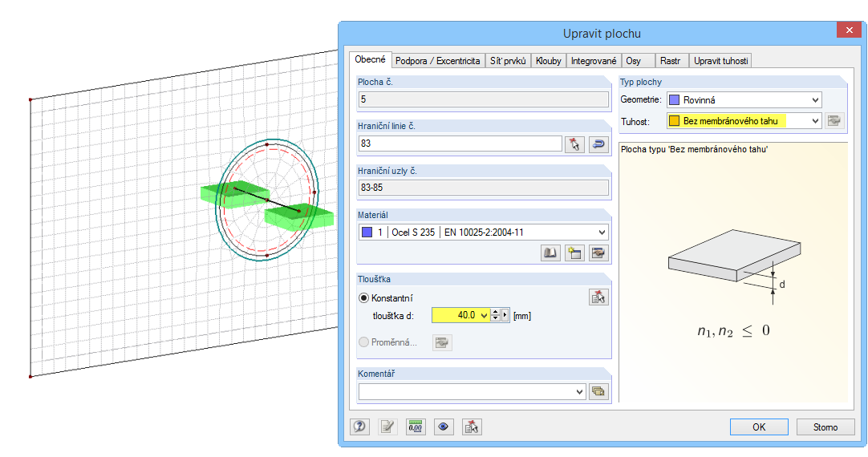
Task: Click the Typ plochy heading
Action: pyautogui.click(x=640, y=82)
